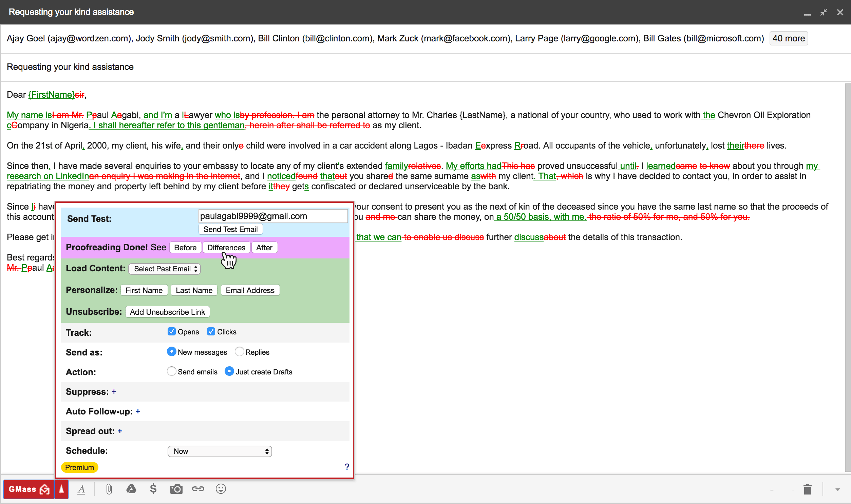This screenshot has width=851, height=504.
Task: Open the Schedule dropdown set to Now
Action: (x=220, y=451)
